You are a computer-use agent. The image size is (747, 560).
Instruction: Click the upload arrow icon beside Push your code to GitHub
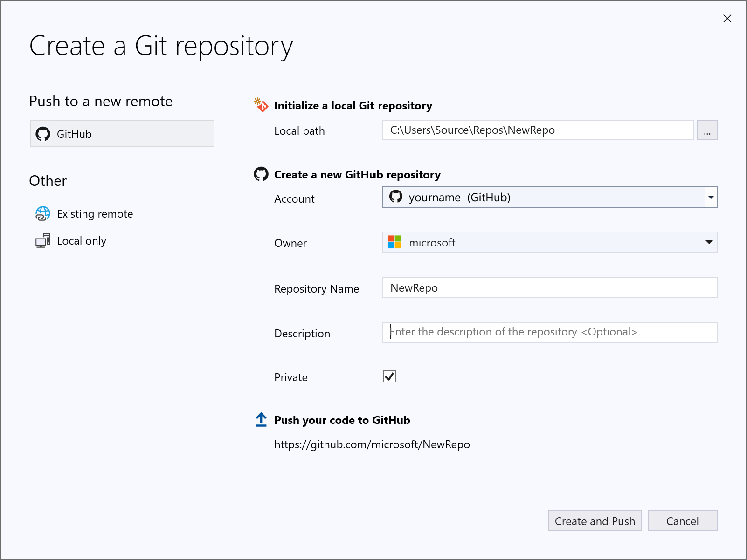click(261, 420)
